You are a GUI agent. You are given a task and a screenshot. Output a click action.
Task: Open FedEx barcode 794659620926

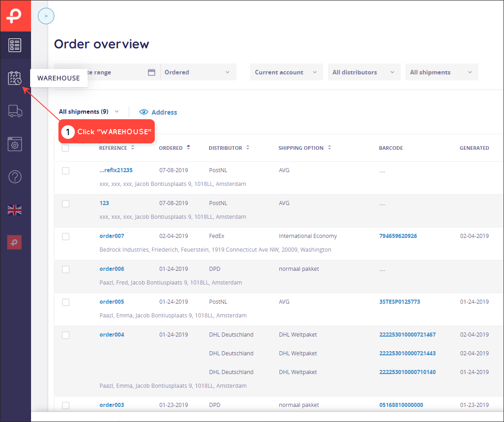[x=398, y=236]
